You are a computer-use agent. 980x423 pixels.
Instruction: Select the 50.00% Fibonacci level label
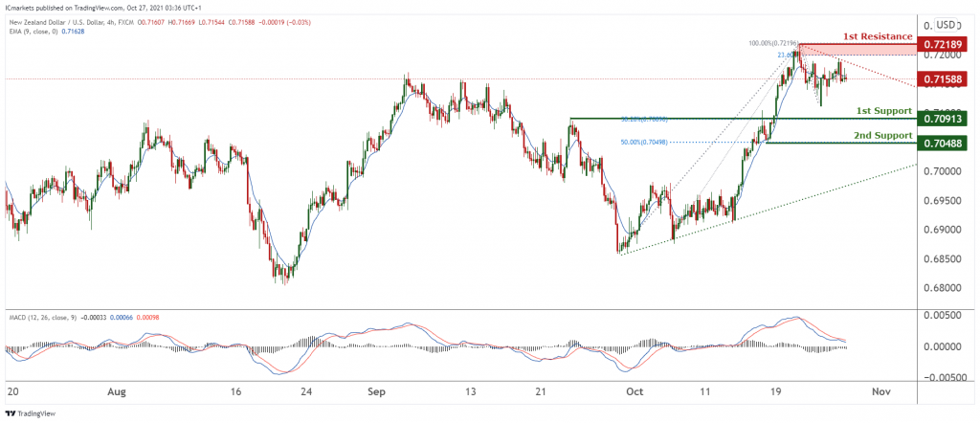(644, 143)
